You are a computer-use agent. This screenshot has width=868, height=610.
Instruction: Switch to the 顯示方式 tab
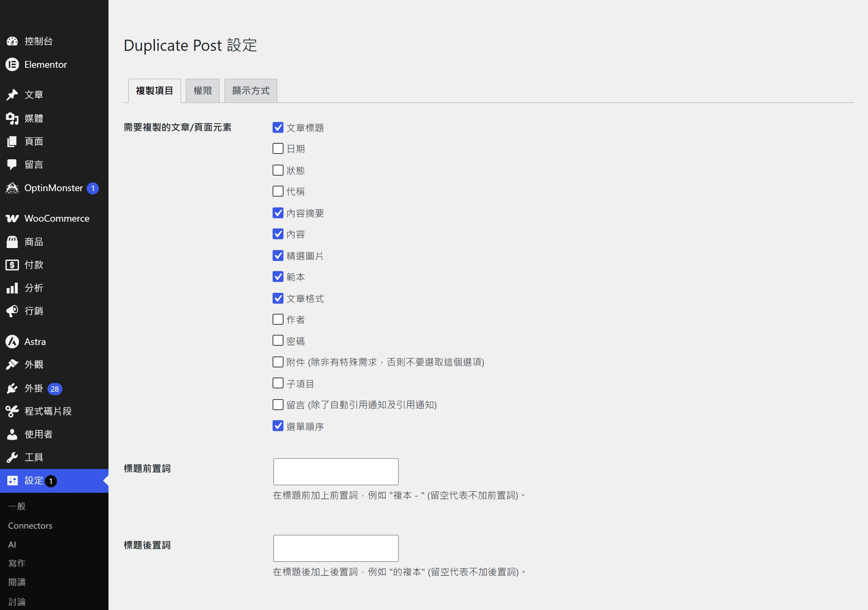coord(251,91)
